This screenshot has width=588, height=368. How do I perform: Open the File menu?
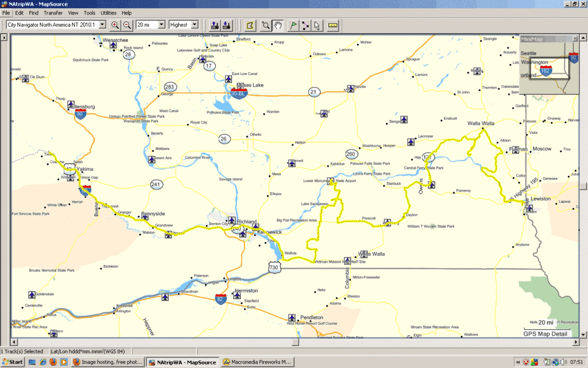6,13
